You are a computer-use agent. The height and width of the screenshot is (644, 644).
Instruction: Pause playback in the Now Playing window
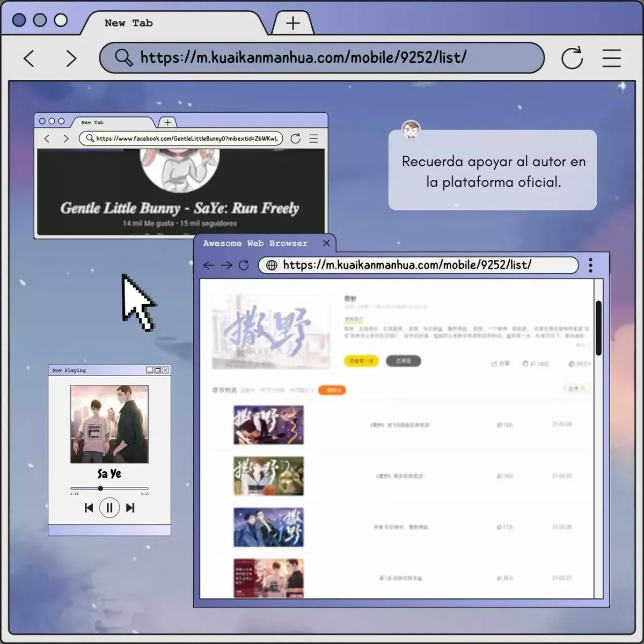click(x=109, y=507)
